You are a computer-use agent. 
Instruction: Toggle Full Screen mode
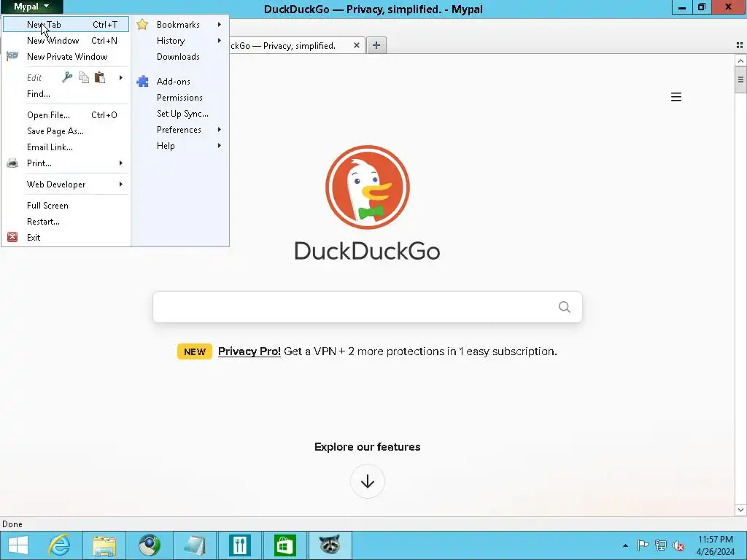(x=66, y=205)
